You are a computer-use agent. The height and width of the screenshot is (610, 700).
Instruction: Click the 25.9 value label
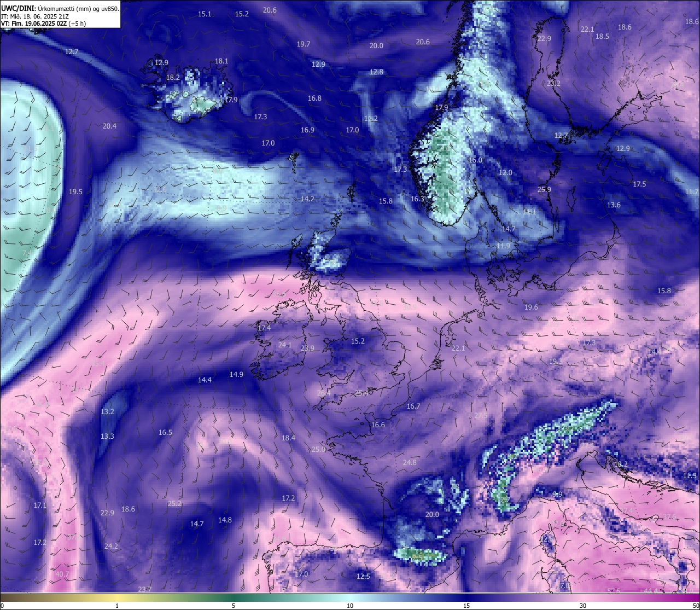[x=544, y=189]
